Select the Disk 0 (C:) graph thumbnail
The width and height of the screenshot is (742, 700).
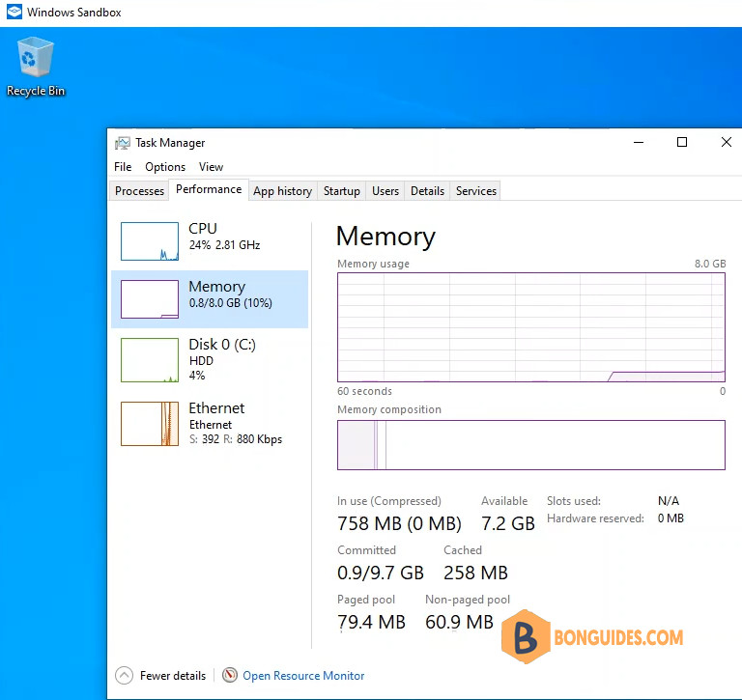coord(150,360)
